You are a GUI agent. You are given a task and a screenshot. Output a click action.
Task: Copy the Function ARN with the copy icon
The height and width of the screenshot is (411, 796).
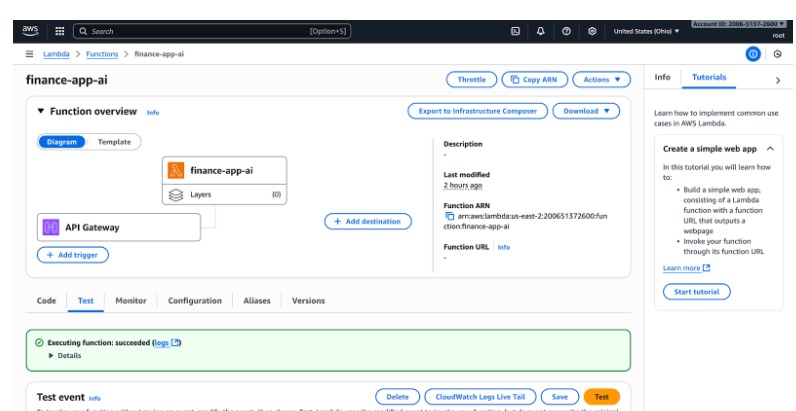[x=449, y=216]
